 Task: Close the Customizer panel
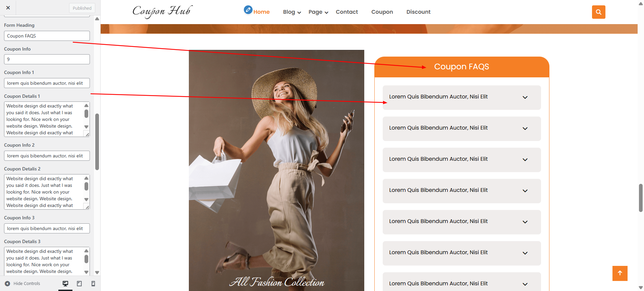[8, 8]
